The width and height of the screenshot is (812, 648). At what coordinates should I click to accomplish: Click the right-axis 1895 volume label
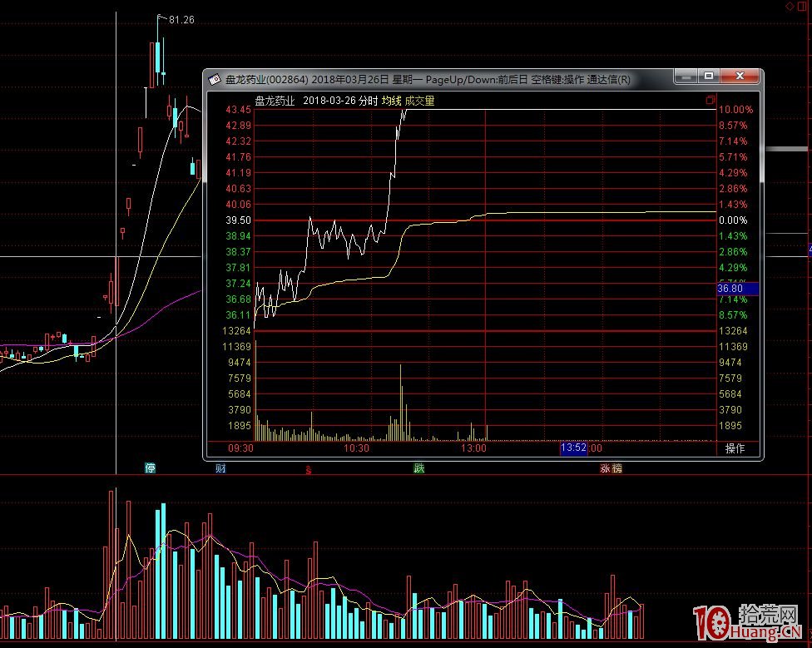(730, 426)
